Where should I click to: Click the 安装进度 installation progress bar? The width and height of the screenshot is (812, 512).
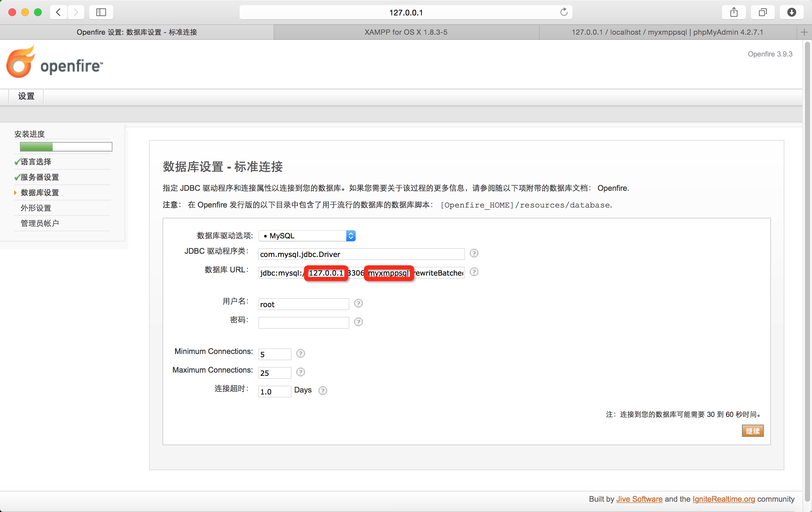point(66,147)
